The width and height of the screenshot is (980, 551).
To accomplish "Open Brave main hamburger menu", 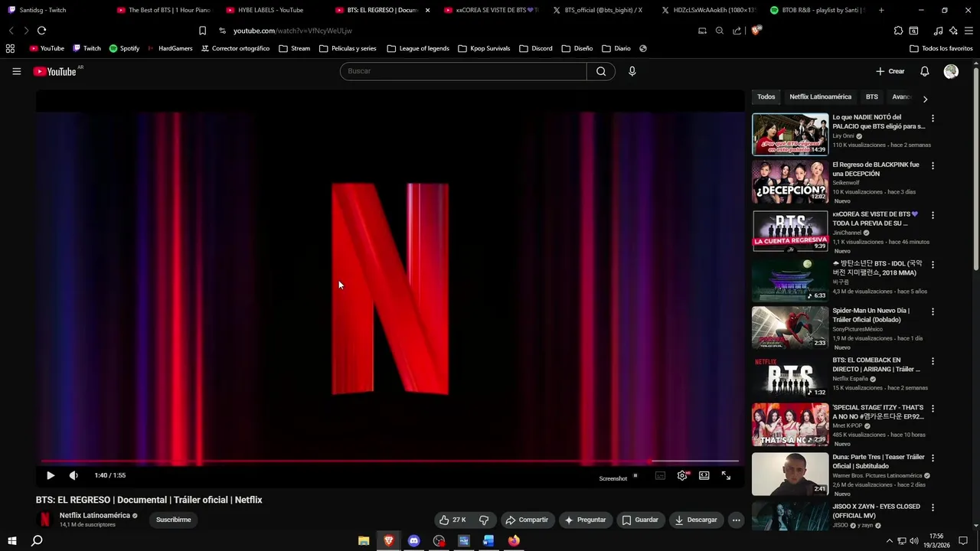I will click(969, 31).
